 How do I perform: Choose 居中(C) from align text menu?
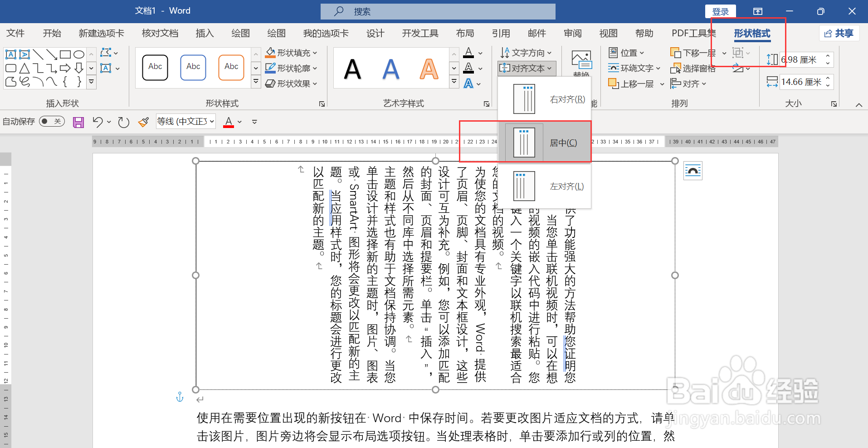point(544,143)
